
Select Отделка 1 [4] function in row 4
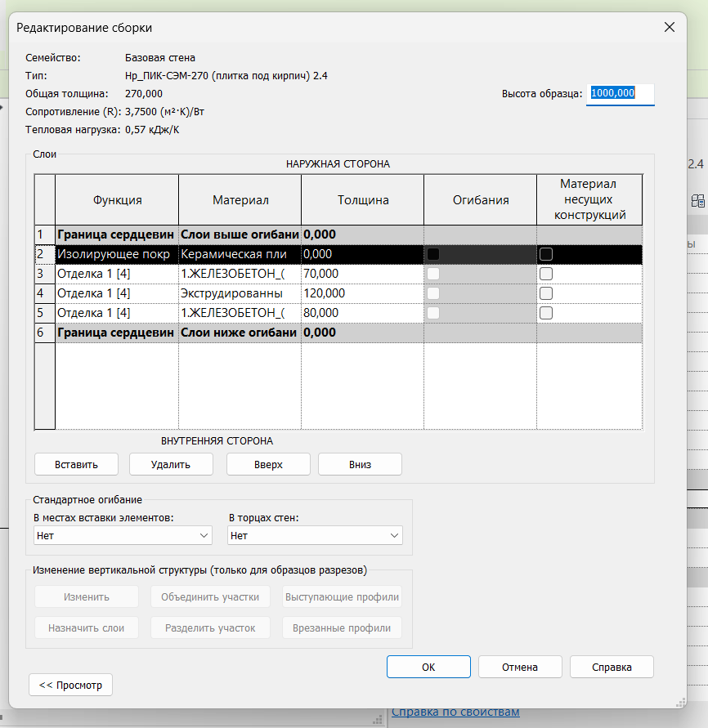(x=117, y=293)
